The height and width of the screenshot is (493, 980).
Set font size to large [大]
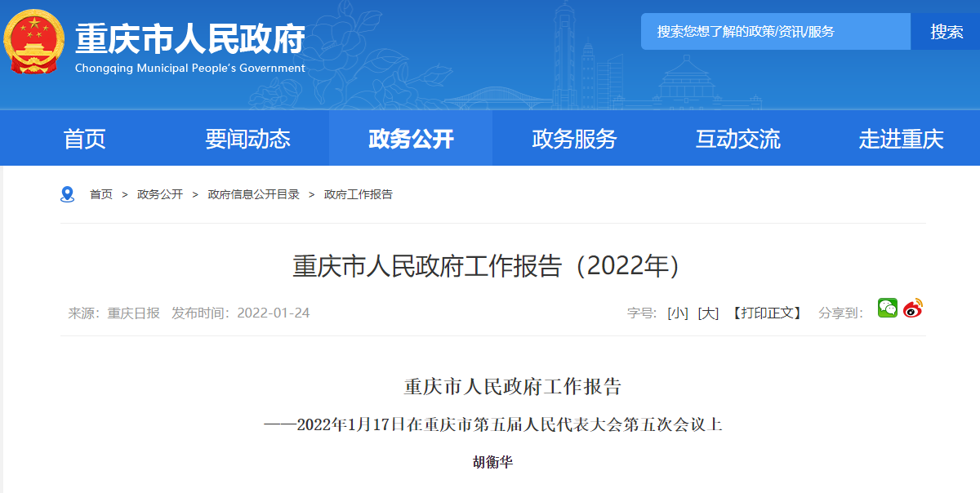tap(708, 313)
